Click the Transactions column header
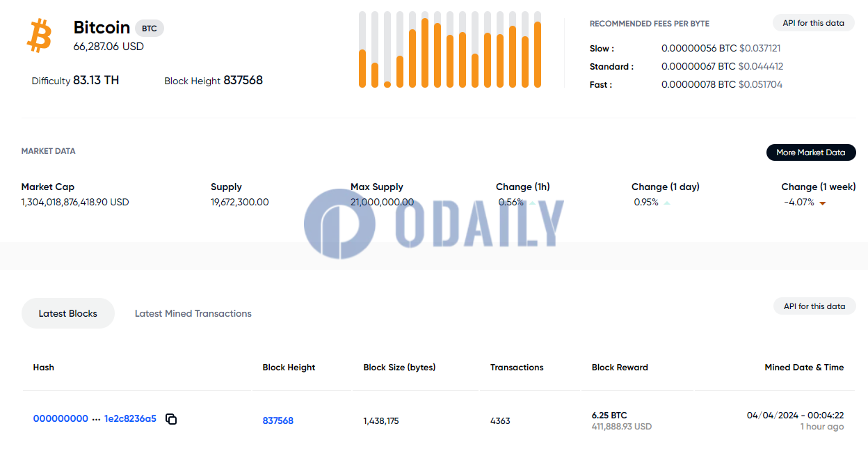 [x=517, y=367]
